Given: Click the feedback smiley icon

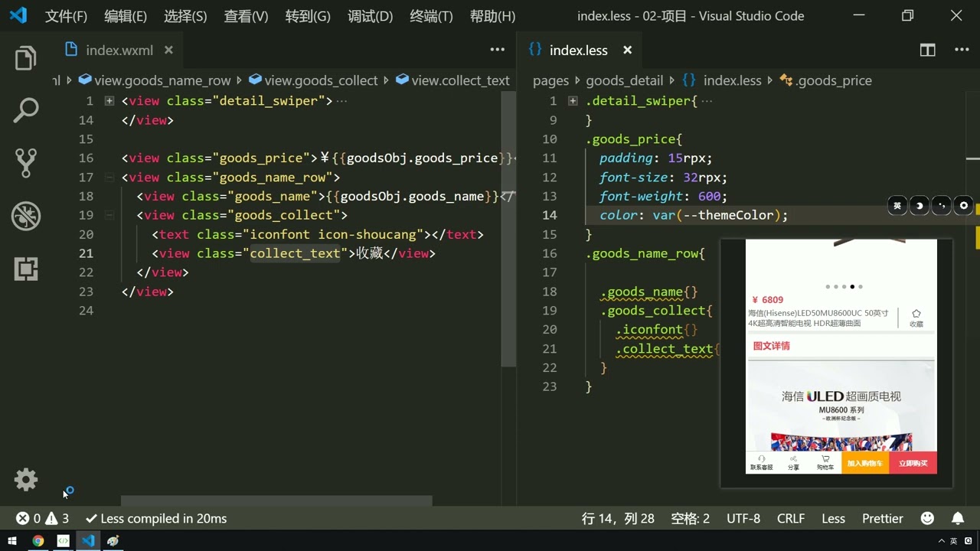Looking at the screenshot, I should 927,519.
